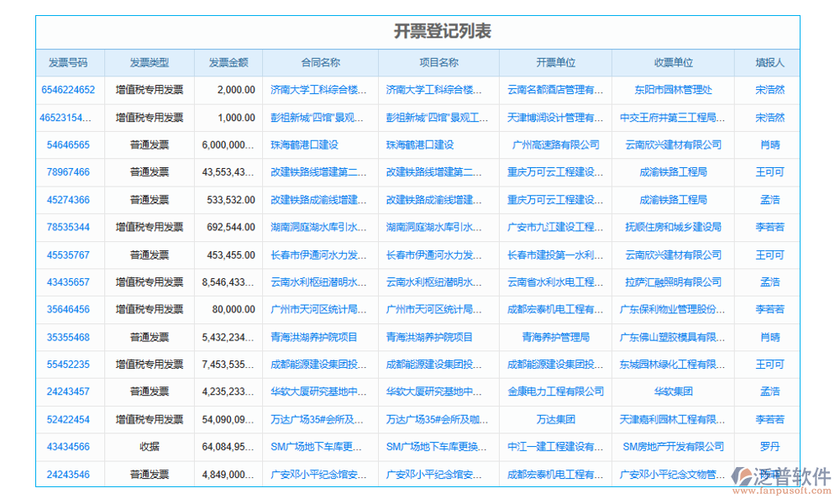The height and width of the screenshot is (504, 840).
Task: Open invoice number 78967466
Action: [x=67, y=172]
